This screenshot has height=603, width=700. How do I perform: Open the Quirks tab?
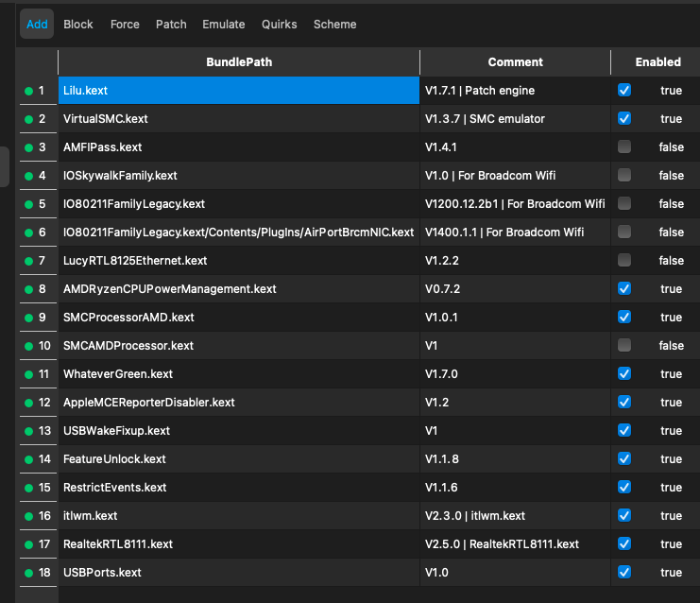tap(279, 25)
